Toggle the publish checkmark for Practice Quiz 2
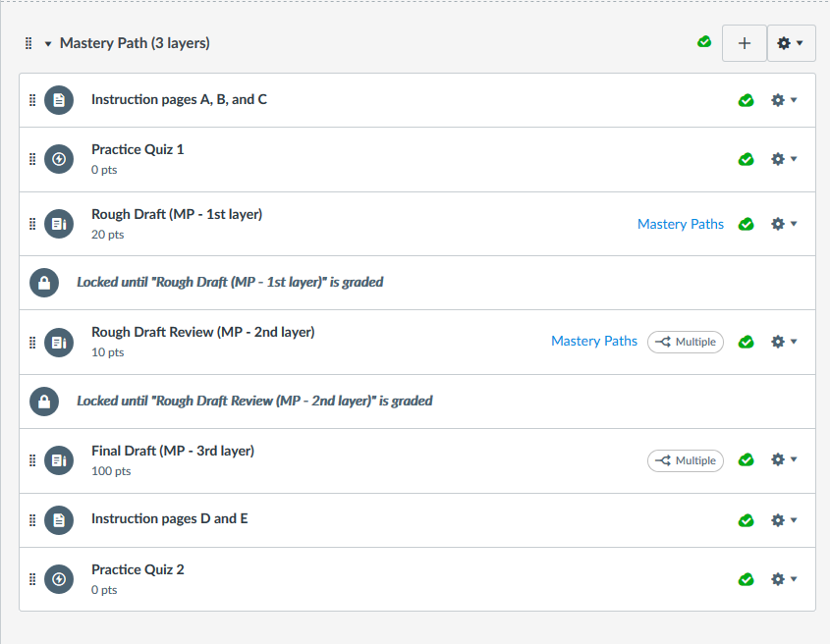The image size is (830, 644). 747,579
